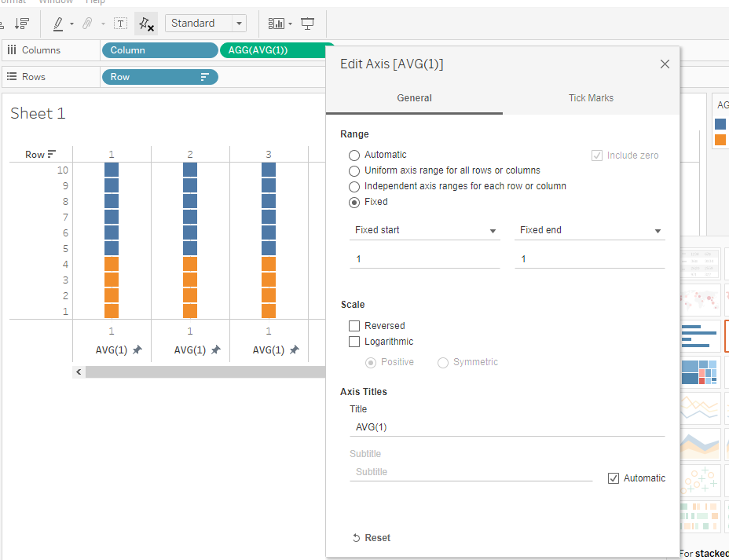The width and height of the screenshot is (729, 560).
Task: Click the highlight pen toolbar icon
Action: click(x=58, y=24)
